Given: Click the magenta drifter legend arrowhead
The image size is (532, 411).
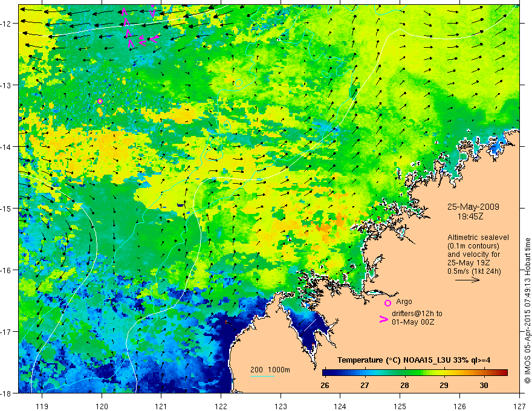Looking at the screenshot, I should (x=383, y=319).
